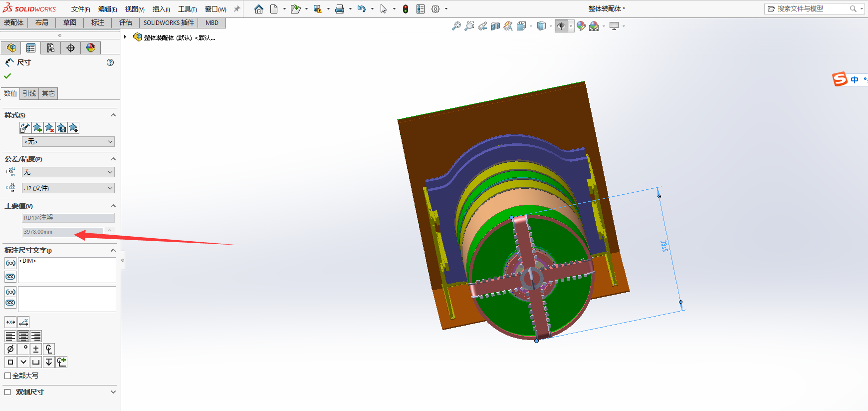Collapse the 样式 section
The height and width of the screenshot is (411, 868).
click(113, 115)
